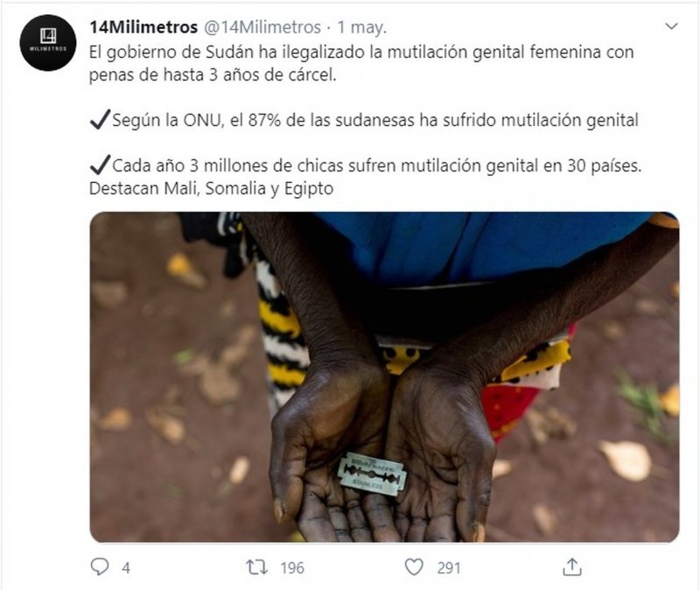Click the first checkmark before Según la ONU
The width and height of the screenshot is (700, 590).
[x=100, y=120]
